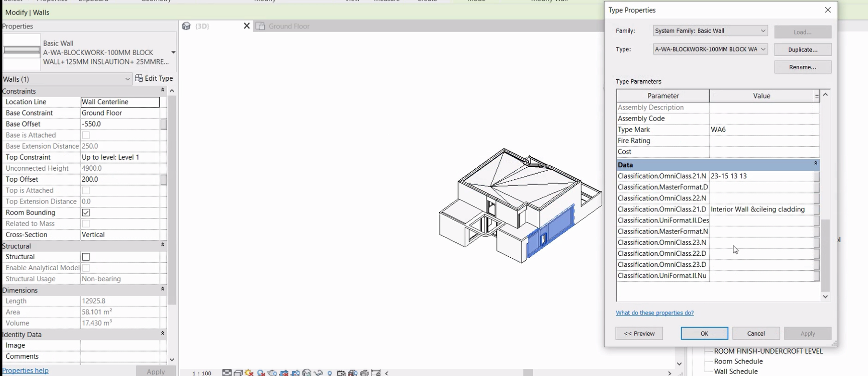
Task: Open the 'What do these properties do?' link
Action: click(x=655, y=313)
